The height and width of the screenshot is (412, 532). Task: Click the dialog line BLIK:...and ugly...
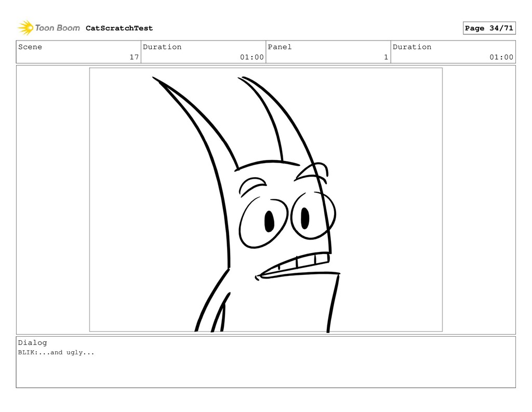(x=56, y=352)
